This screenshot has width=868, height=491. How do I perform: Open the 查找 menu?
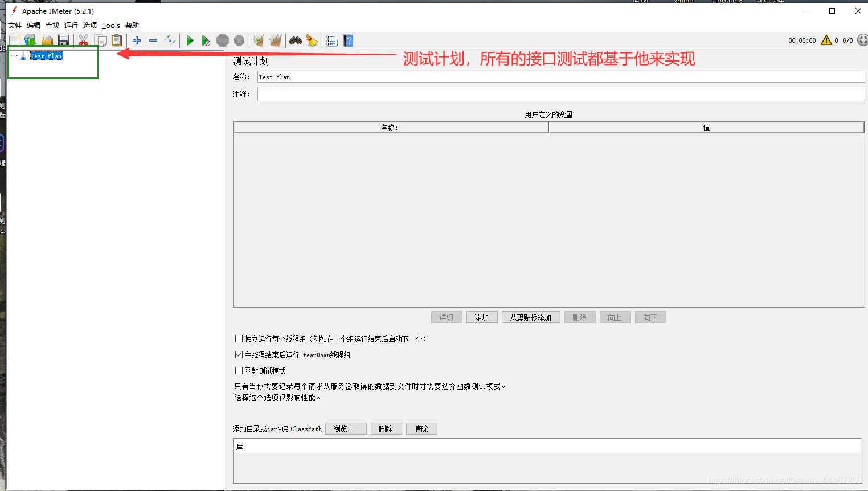tap(52, 26)
